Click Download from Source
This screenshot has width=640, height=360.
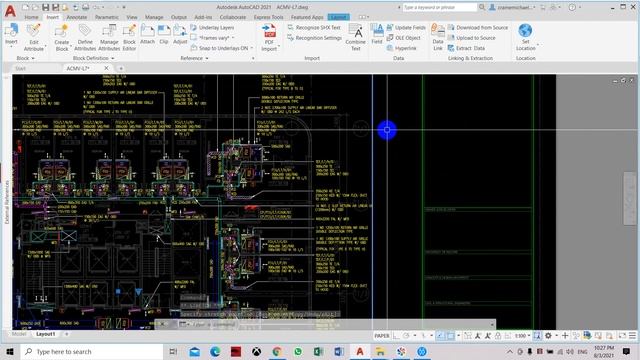coord(478,27)
